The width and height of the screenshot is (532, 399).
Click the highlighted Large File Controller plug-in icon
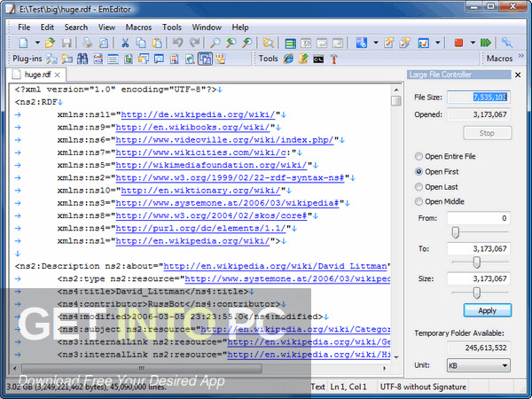205,59
